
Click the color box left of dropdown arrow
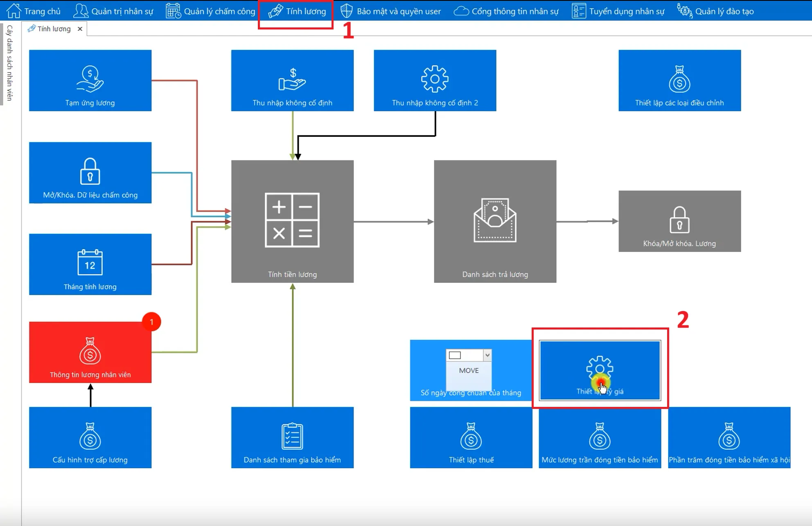[455, 355]
